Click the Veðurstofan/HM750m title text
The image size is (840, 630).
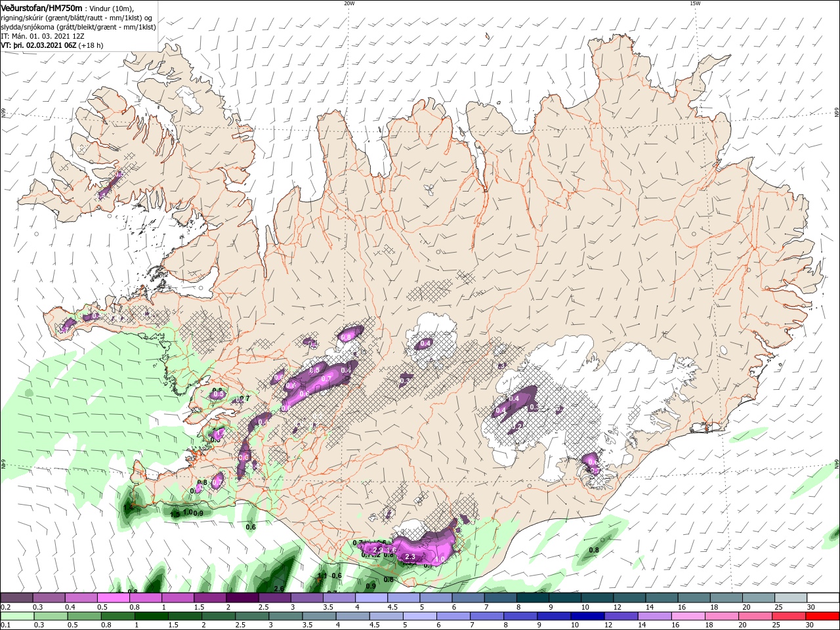[x=41, y=8]
